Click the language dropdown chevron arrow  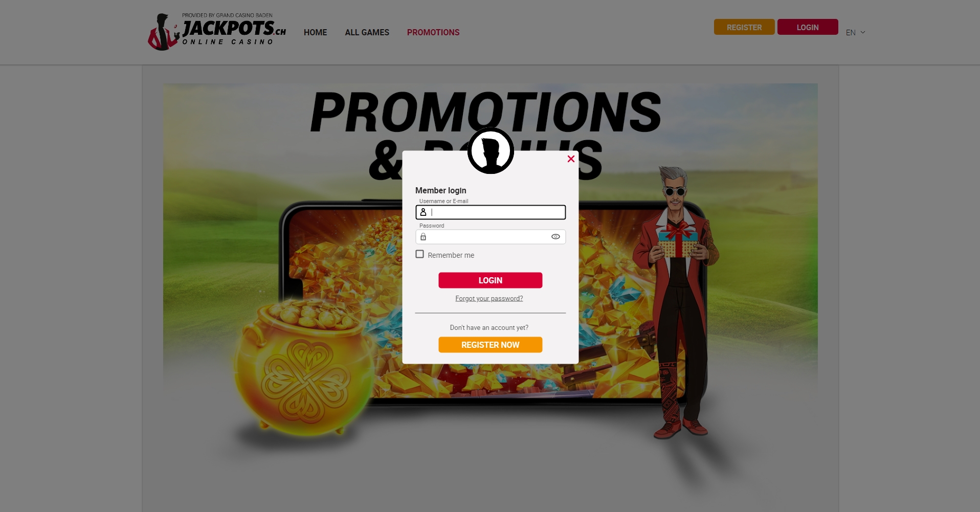[863, 32]
